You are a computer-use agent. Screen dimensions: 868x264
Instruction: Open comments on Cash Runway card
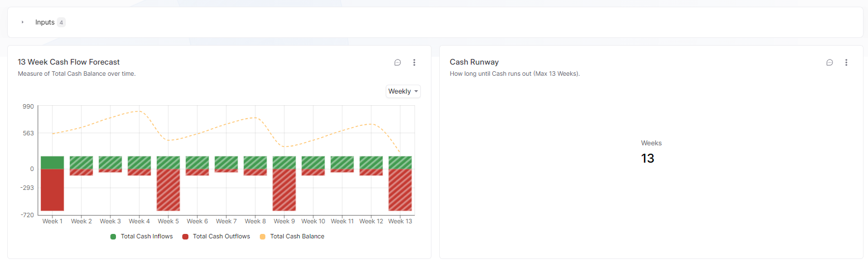click(x=830, y=62)
